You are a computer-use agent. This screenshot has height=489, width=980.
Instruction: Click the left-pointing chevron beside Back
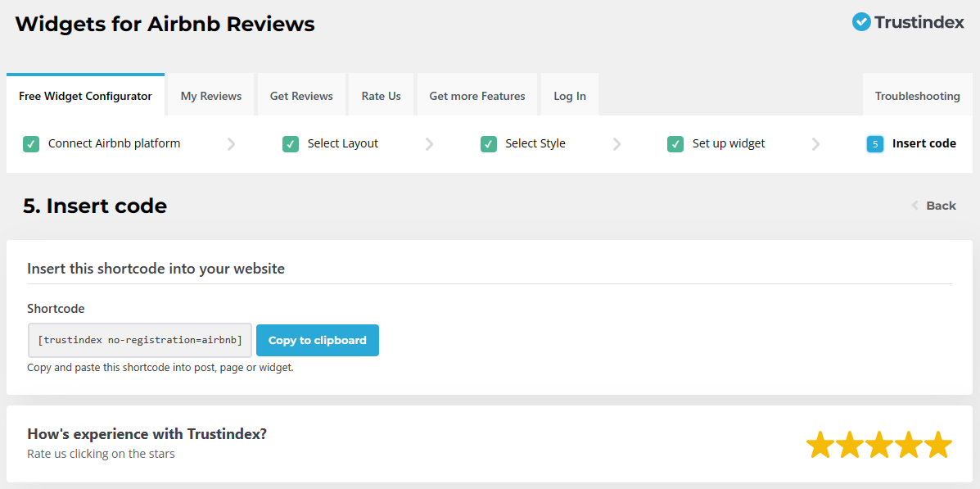click(x=915, y=206)
